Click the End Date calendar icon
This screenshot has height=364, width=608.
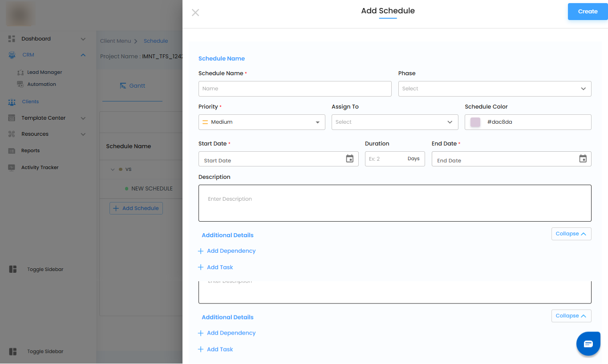click(583, 158)
